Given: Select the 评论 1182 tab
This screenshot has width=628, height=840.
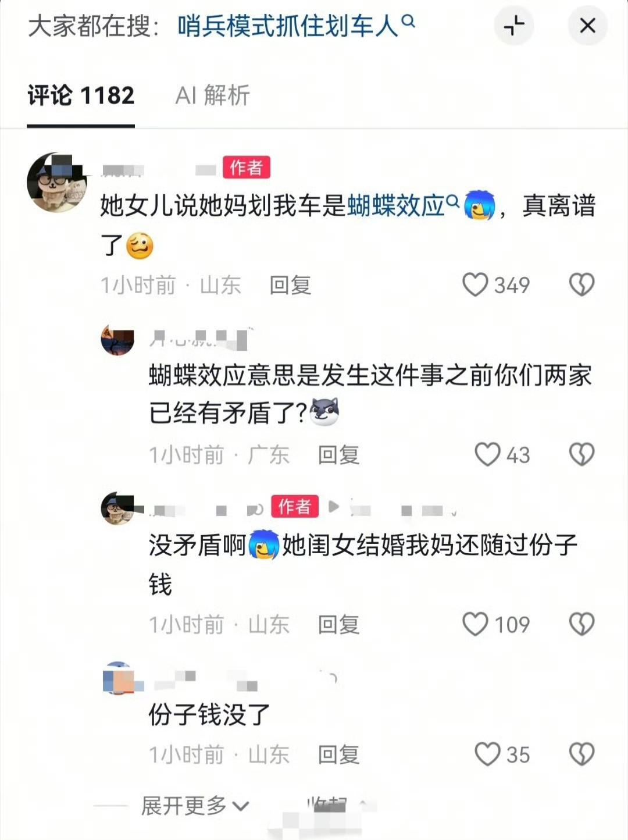Looking at the screenshot, I should [81, 95].
